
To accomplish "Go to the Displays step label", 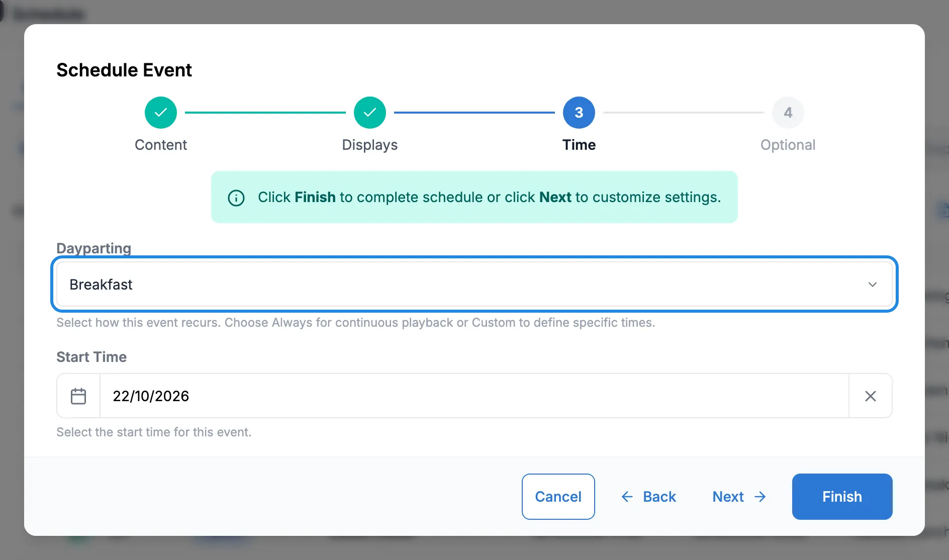I will 370,145.
